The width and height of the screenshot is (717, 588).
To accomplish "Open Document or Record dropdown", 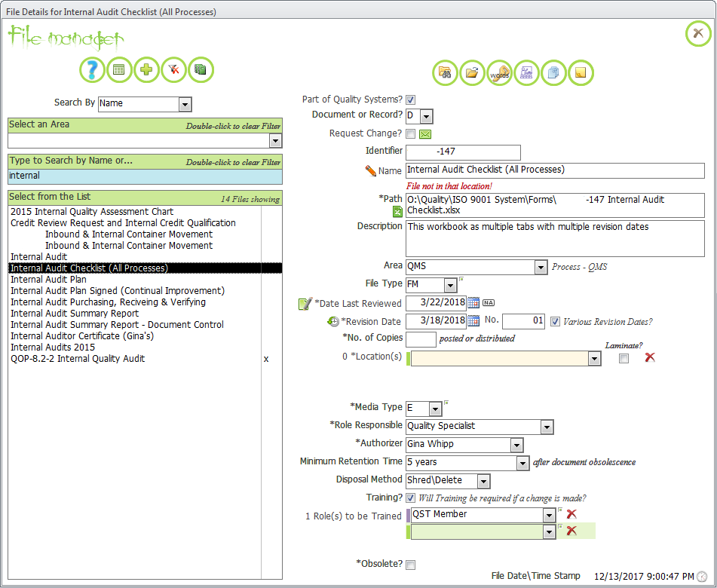I will pos(426,117).
